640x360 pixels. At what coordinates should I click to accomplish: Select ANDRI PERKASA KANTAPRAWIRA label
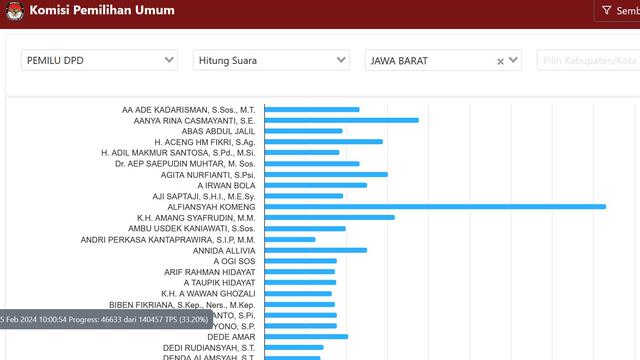click(x=168, y=240)
